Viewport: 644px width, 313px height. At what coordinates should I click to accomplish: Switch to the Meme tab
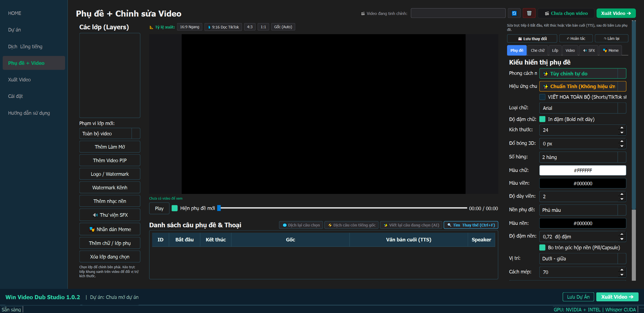[x=610, y=50]
